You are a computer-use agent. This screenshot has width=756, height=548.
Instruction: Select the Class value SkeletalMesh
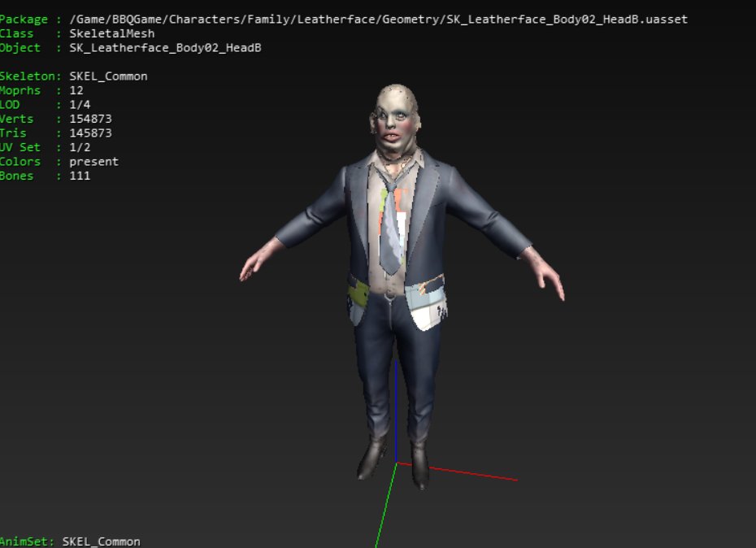pyautogui.click(x=112, y=34)
